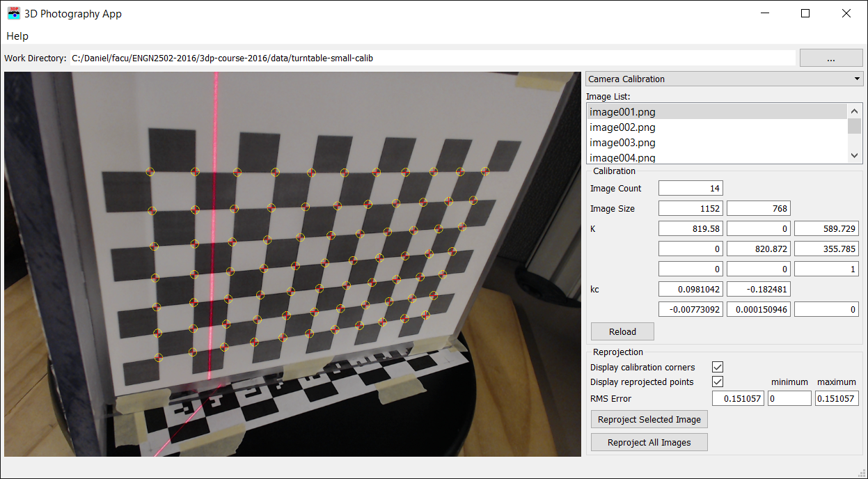868x479 pixels.
Task: Select image004.png in the image list
Action: point(716,157)
